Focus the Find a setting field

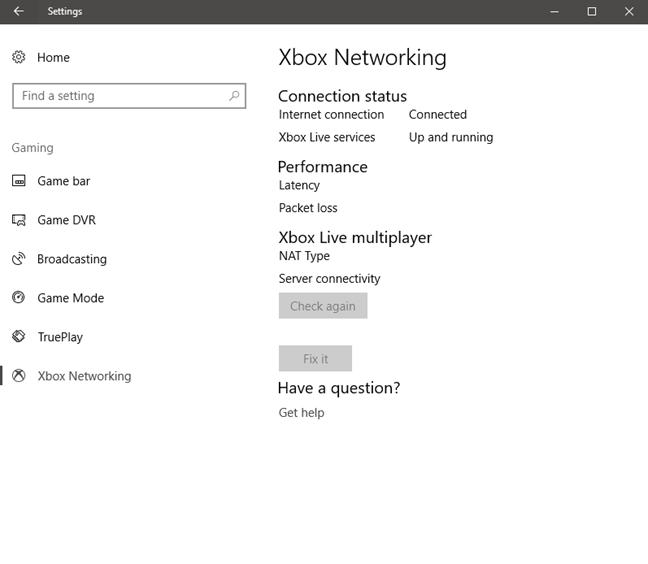tap(129, 96)
